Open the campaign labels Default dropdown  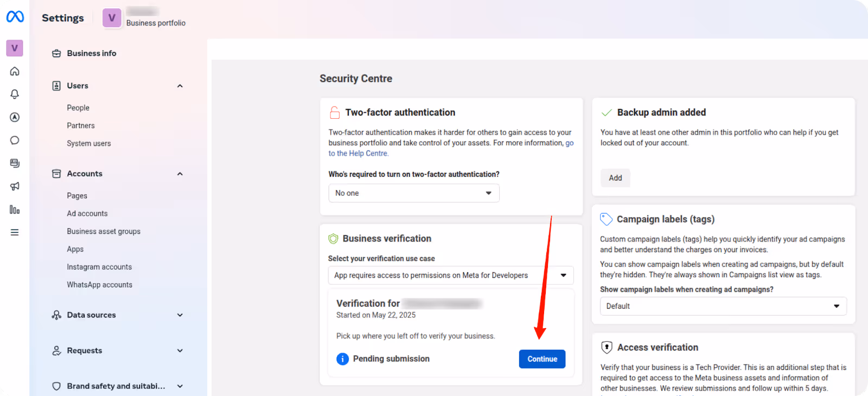click(722, 305)
